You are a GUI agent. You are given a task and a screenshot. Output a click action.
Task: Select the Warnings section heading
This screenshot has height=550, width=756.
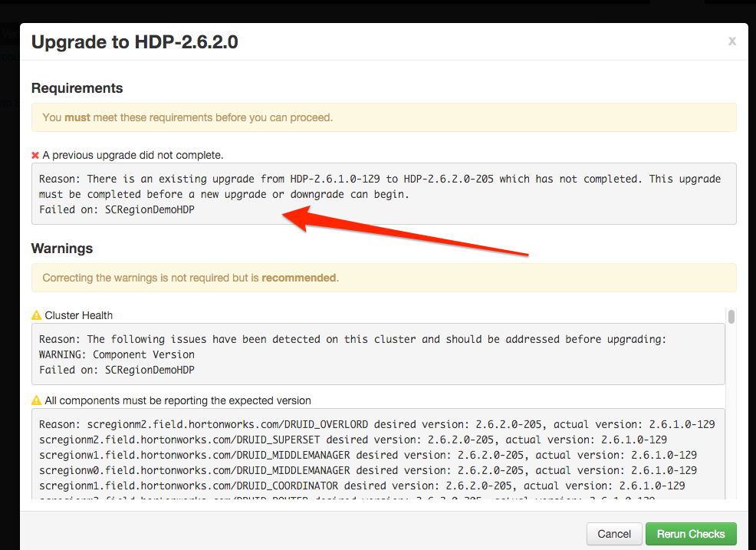(x=62, y=249)
